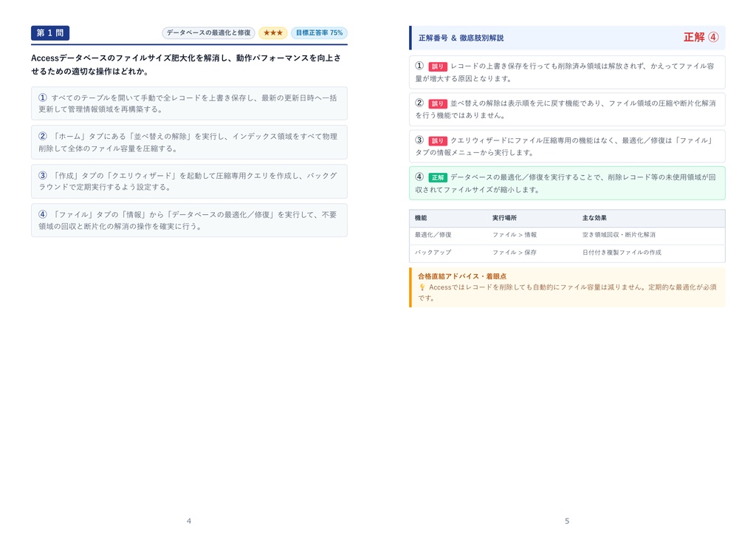Screen dimensions: 756x537
Task: Click the バックアップ table cell
Action: tap(433, 253)
